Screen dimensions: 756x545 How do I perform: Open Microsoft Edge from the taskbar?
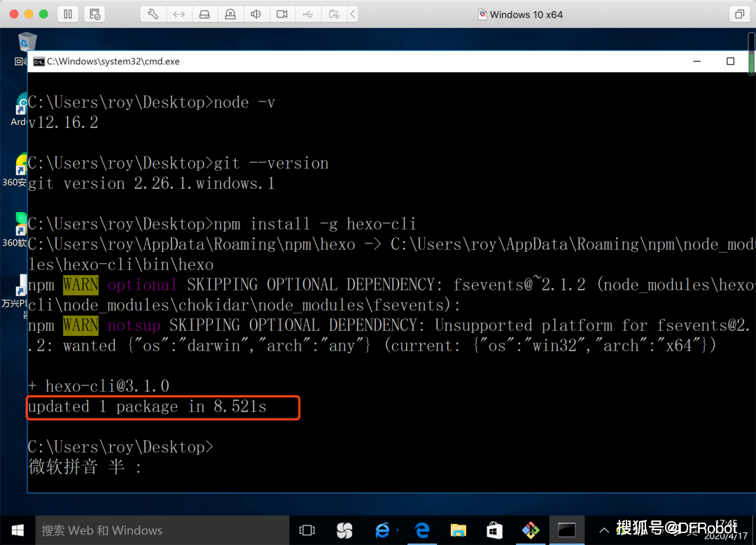point(422,530)
